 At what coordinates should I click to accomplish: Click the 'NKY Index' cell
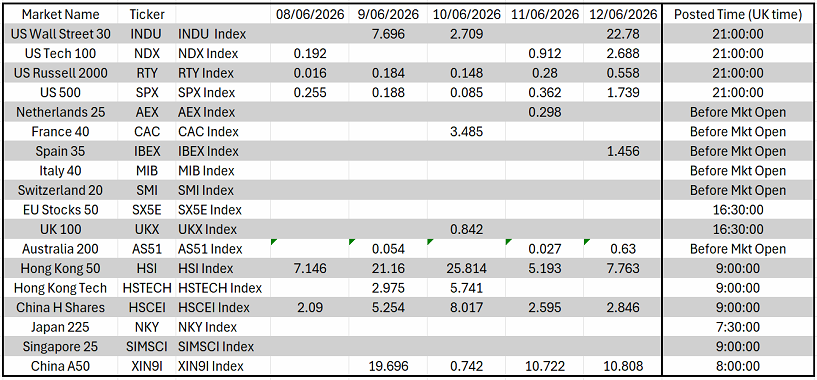(x=224, y=327)
